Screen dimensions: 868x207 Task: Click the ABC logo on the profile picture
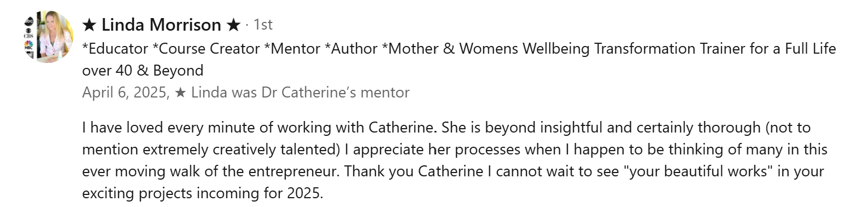[30, 22]
